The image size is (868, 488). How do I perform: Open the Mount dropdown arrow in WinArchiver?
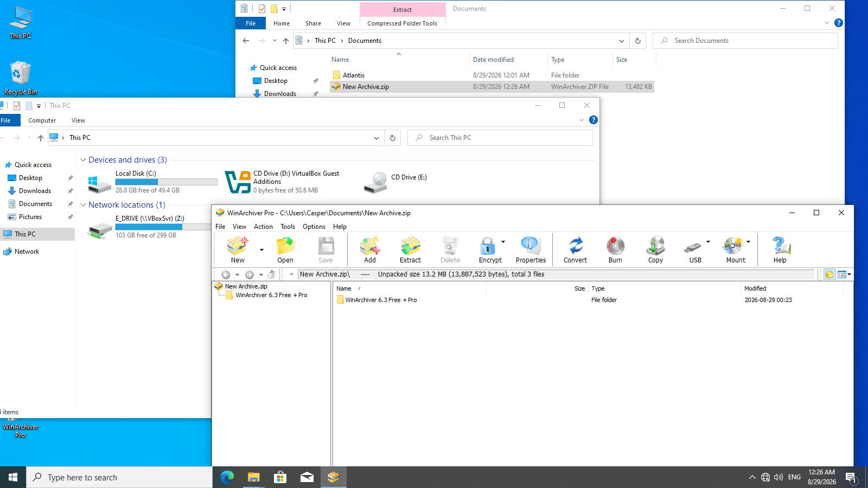[749, 242]
